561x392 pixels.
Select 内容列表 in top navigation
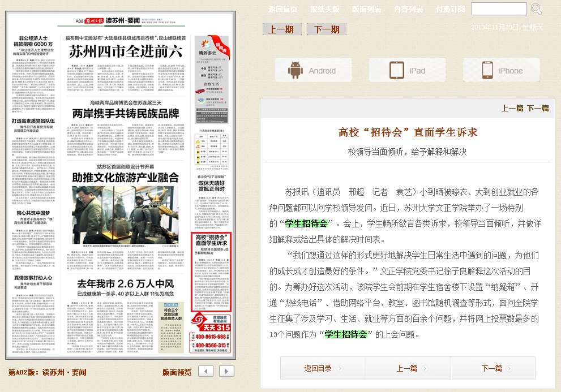[409, 10]
